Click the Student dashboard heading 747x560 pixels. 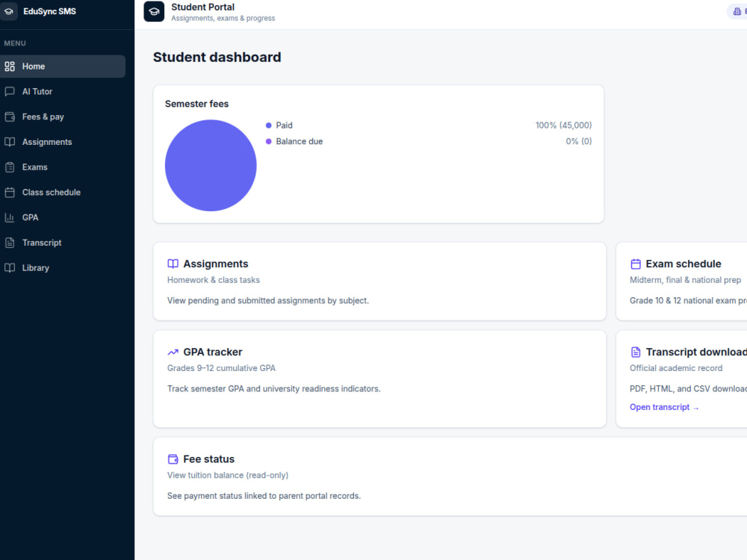point(217,57)
